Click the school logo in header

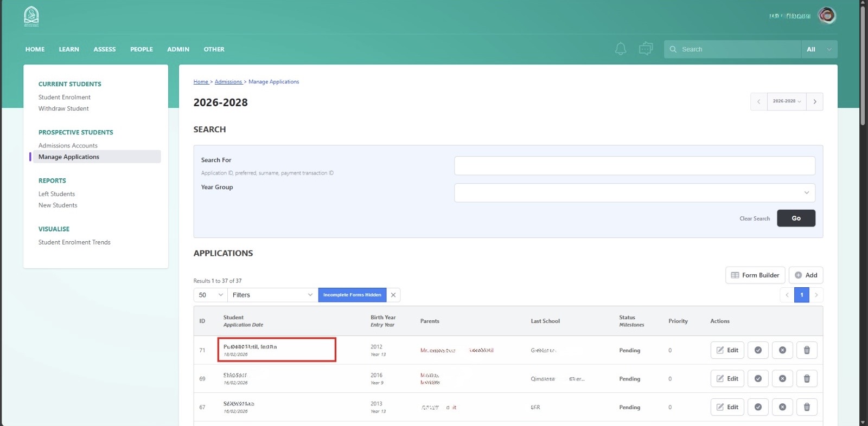(31, 16)
